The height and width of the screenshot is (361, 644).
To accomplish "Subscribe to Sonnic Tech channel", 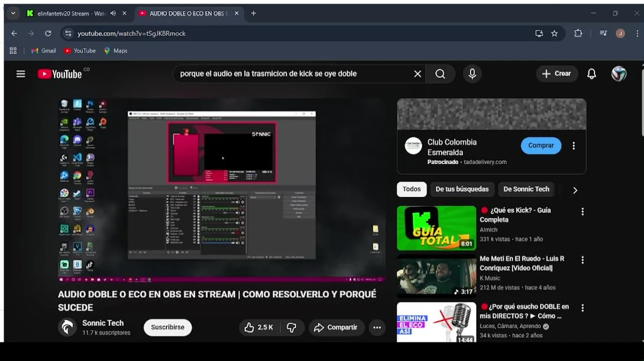I will pyautogui.click(x=168, y=327).
